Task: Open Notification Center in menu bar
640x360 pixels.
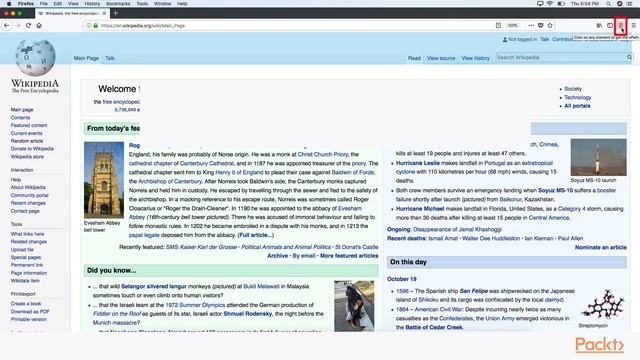Action: [x=629, y=4]
